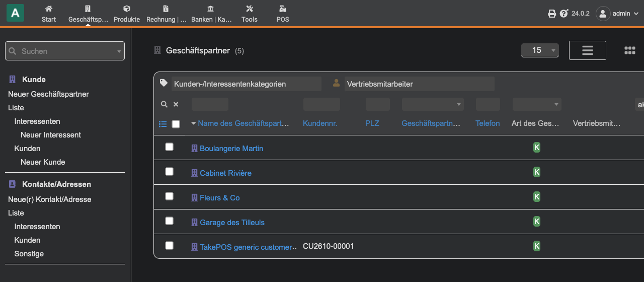
Task: Click the search magnifier filter icon
Action: (164, 104)
